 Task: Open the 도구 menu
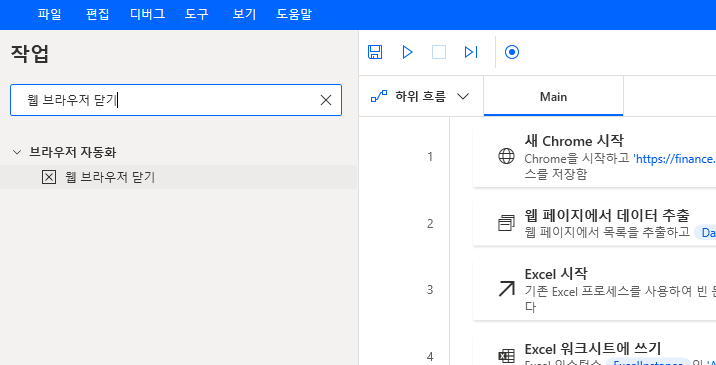[197, 14]
